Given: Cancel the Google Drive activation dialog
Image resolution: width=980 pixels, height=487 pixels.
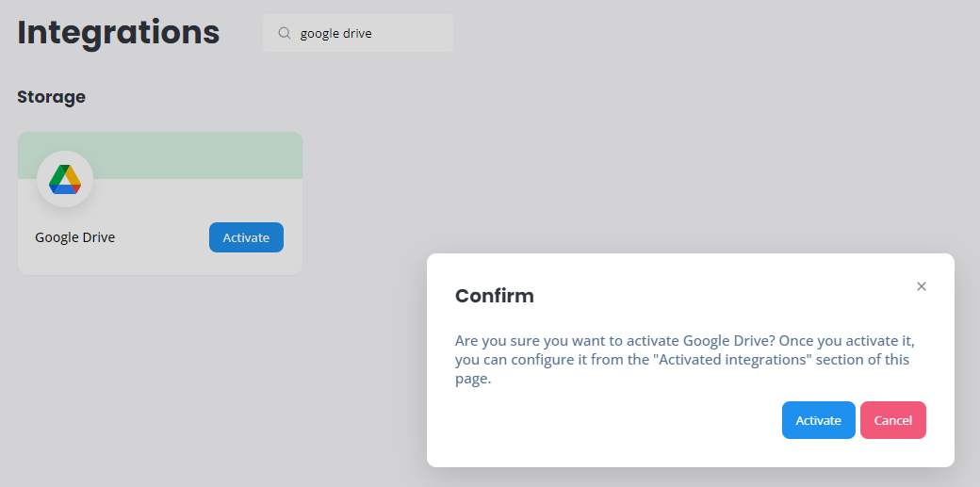Looking at the screenshot, I should [893, 420].
